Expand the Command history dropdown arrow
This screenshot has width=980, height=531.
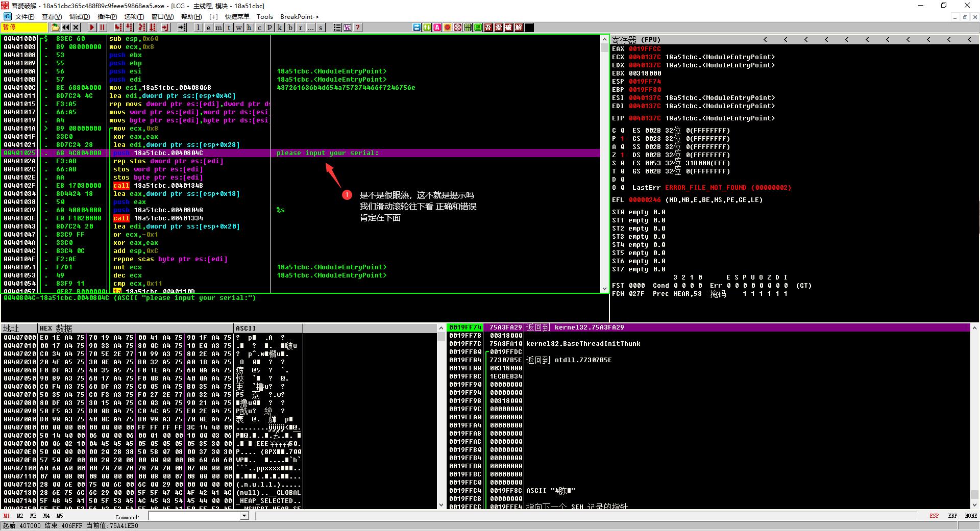click(244, 516)
